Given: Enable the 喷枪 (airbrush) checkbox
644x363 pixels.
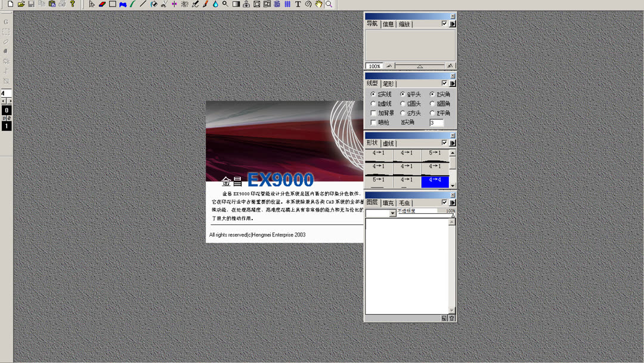Looking at the screenshot, I should [373, 122].
